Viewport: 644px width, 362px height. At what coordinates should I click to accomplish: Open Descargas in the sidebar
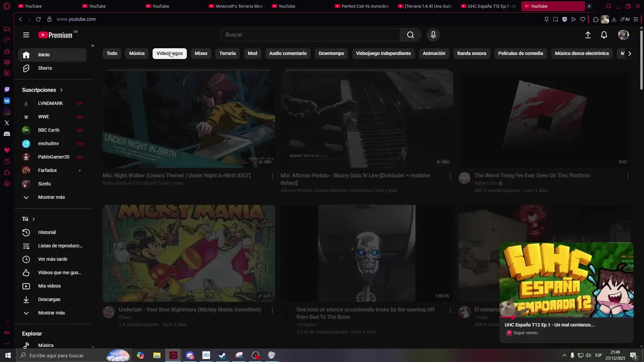[52, 299]
